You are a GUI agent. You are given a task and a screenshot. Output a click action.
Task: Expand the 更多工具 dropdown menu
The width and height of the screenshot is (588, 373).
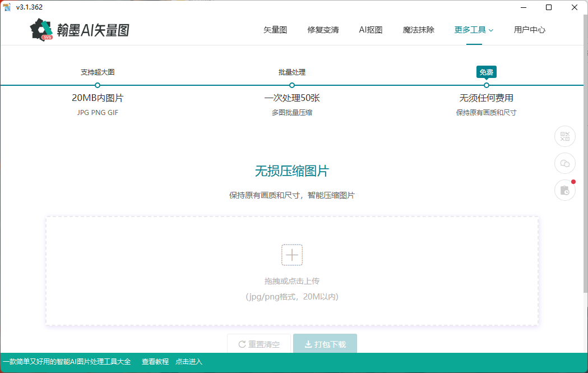tap(474, 30)
